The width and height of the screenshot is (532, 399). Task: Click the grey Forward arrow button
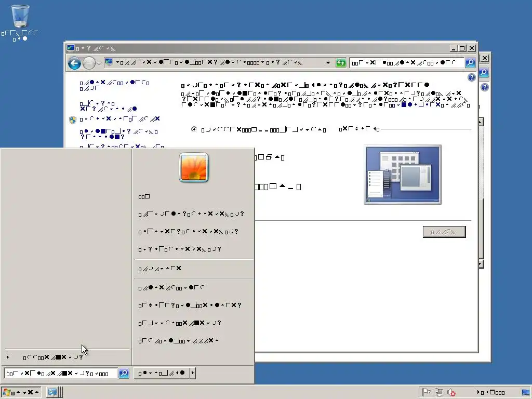coord(89,63)
